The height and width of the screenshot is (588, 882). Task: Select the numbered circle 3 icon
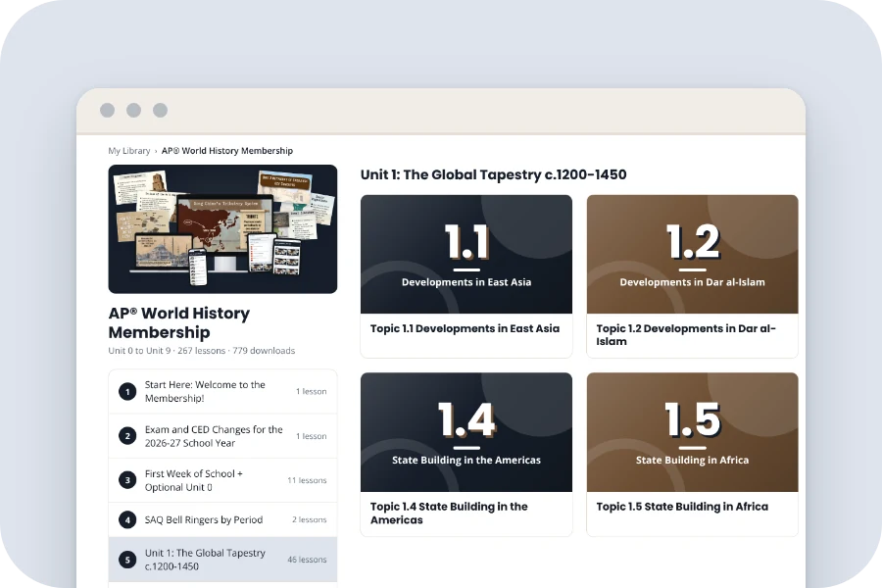tap(127, 480)
